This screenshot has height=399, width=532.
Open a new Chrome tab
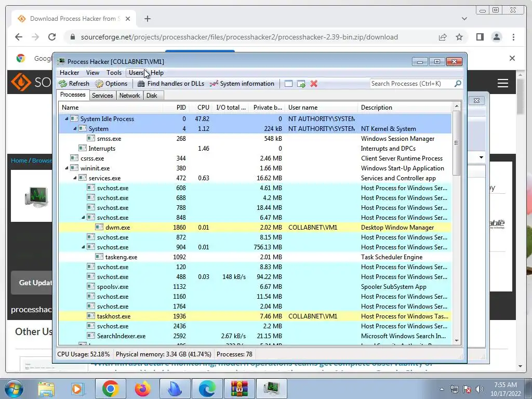(147, 19)
